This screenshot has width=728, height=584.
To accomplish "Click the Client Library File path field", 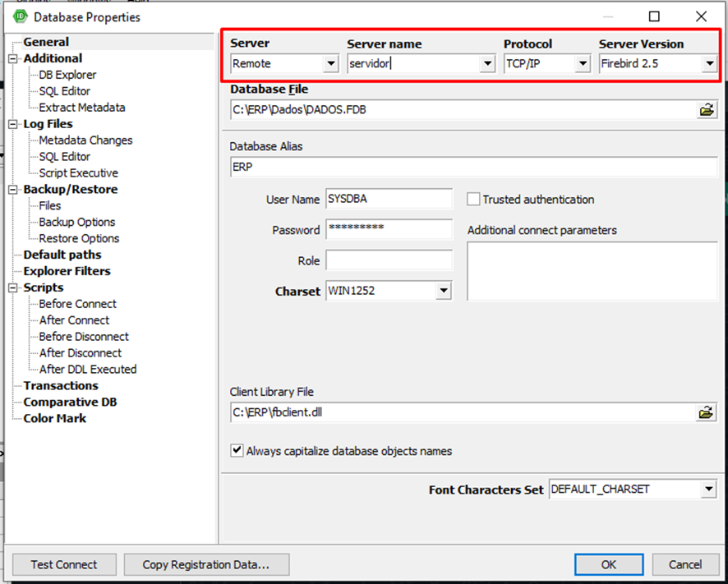I will 463,412.
